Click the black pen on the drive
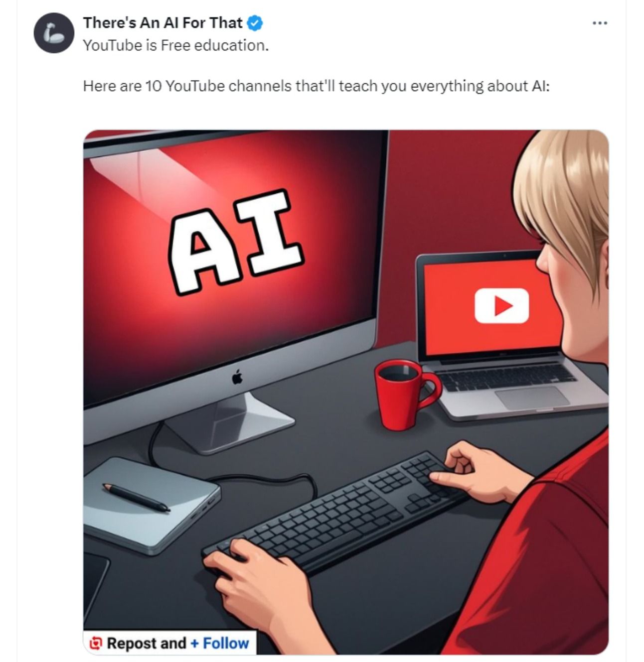Image resolution: width=644 pixels, height=662 pixels. point(136,497)
